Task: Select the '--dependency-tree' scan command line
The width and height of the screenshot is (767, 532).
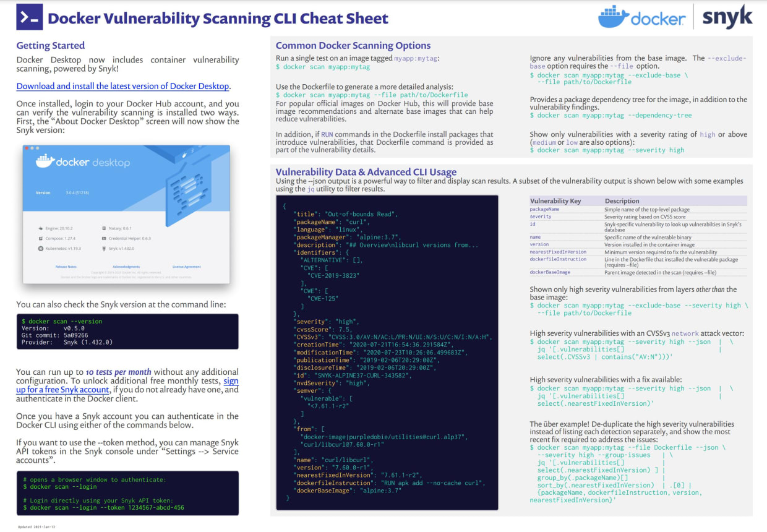Action: [611, 115]
